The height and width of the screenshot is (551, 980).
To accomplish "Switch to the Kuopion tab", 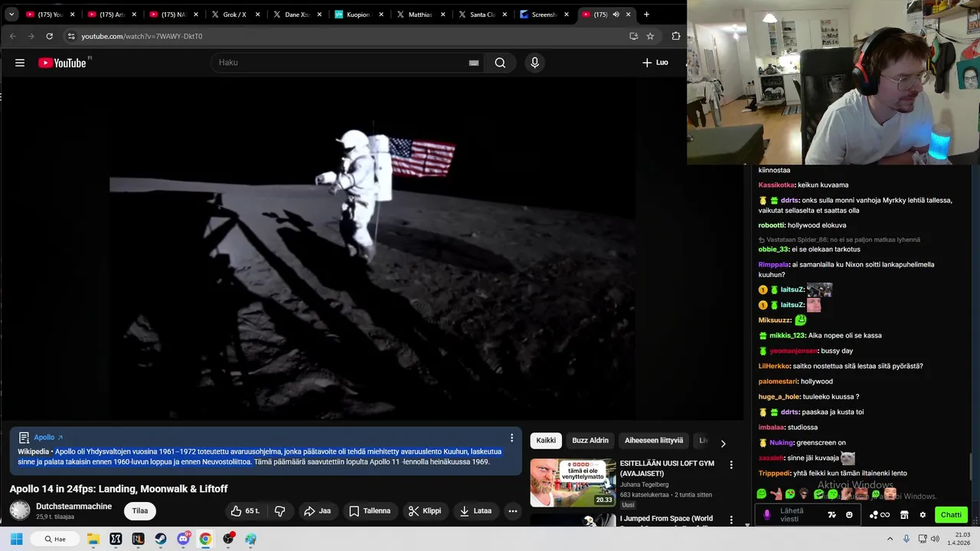I will pos(358,15).
